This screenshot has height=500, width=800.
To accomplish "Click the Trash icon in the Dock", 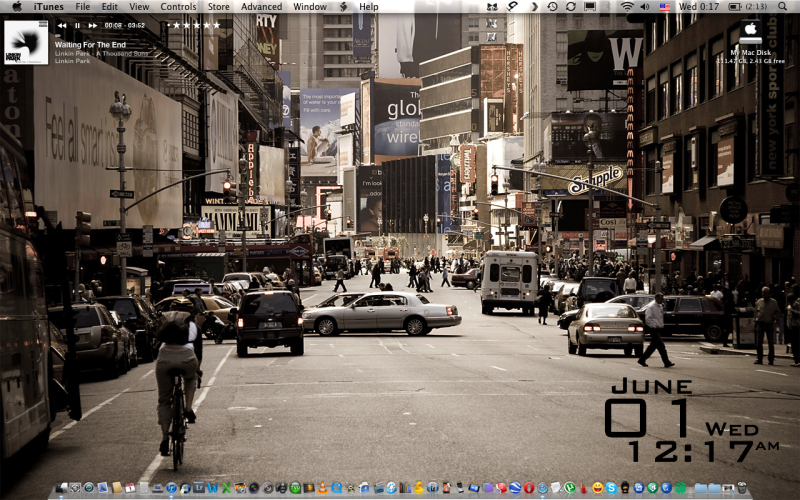I will (x=741, y=488).
